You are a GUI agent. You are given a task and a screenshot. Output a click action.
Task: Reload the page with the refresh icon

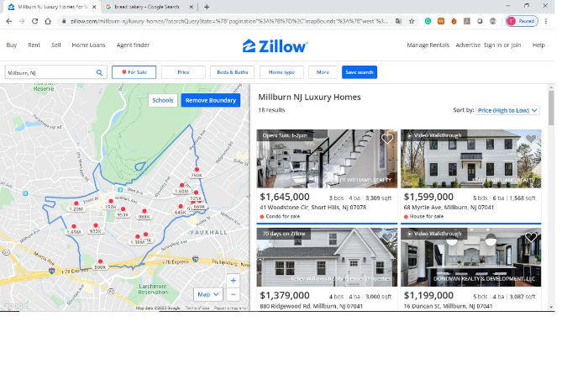click(35, 21)
